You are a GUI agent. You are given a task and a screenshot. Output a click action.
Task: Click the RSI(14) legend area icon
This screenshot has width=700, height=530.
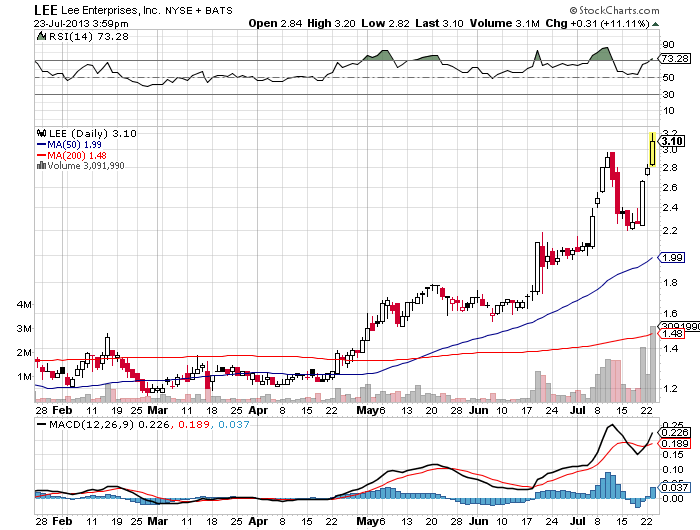click(x=42, y=36)
